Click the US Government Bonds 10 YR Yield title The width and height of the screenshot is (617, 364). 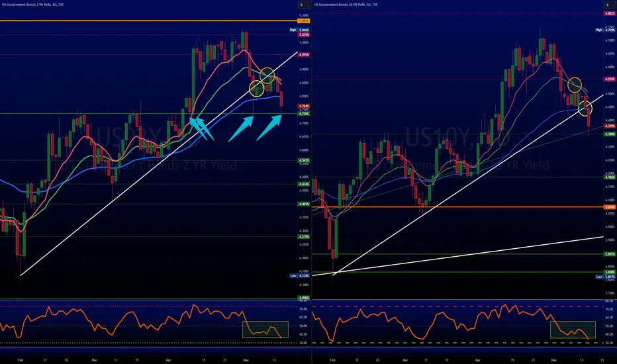(346, 5)
